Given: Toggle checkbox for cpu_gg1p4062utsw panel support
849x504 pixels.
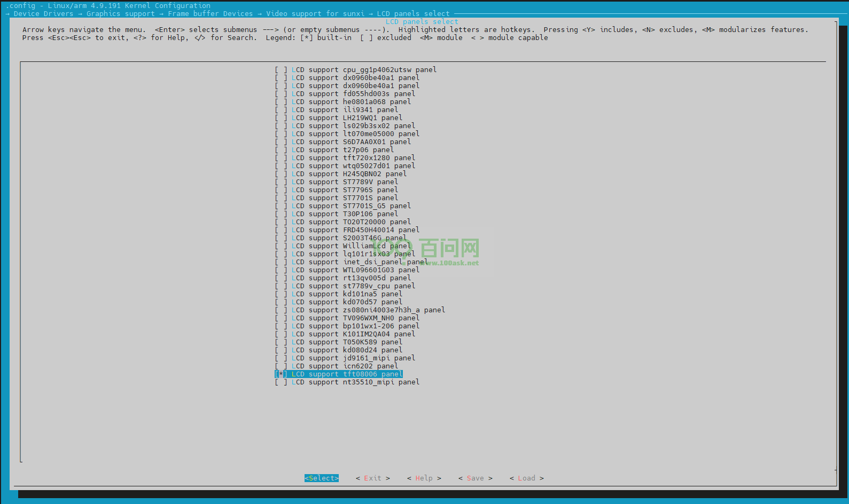Looking at the screenshot, I should [281, 70].
